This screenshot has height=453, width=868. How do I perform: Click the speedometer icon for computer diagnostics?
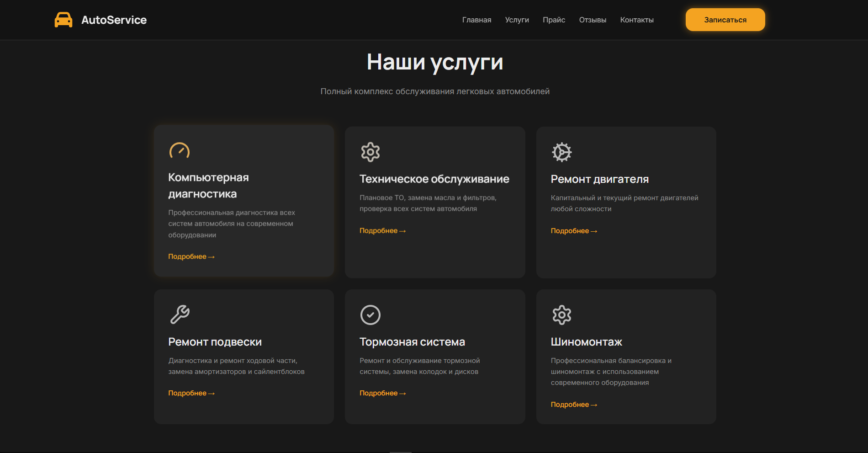point(179,150)
